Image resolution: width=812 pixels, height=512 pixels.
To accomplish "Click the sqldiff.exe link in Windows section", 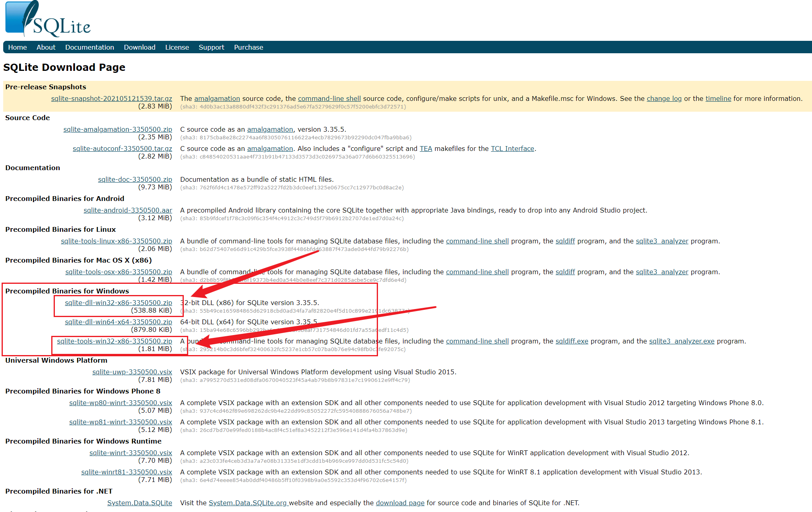I will 571,341.
